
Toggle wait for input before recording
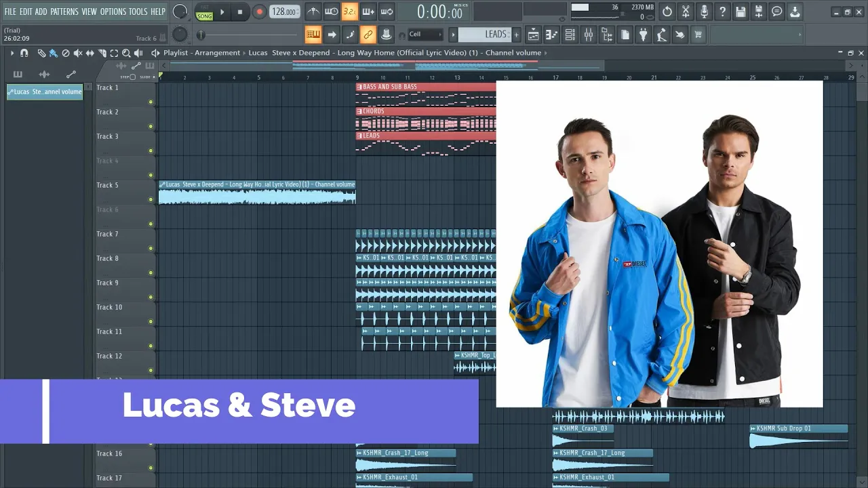click(331, 12)
